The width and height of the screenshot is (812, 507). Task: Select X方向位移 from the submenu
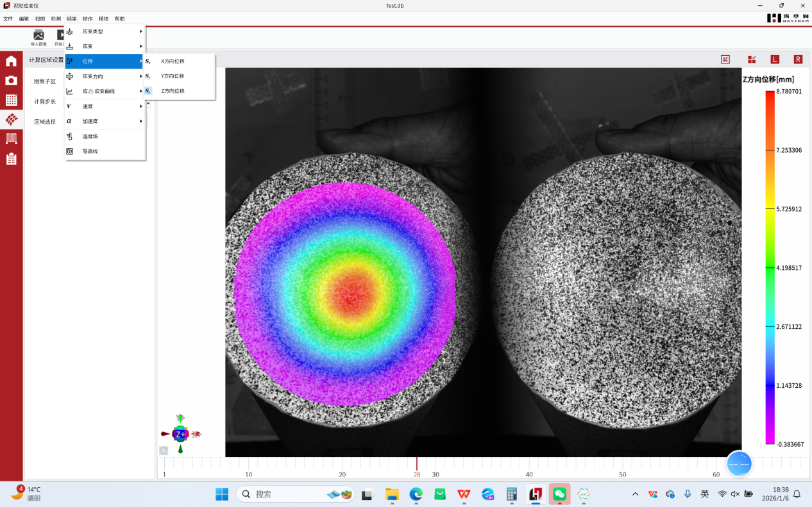point(173,62)
